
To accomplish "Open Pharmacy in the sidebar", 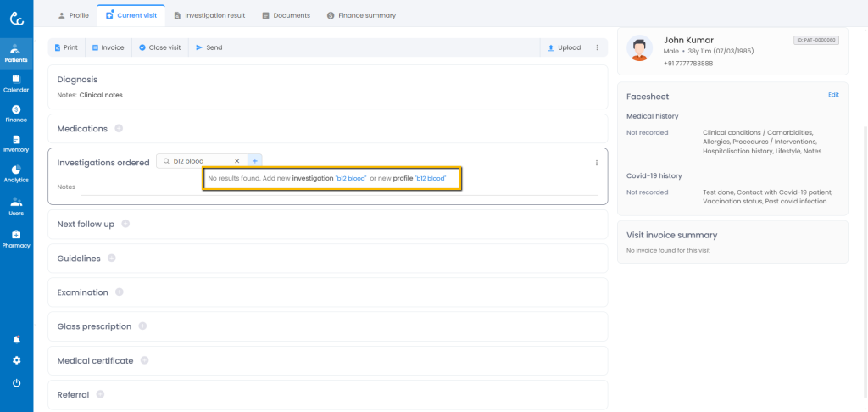I will [x=16, y=238].
